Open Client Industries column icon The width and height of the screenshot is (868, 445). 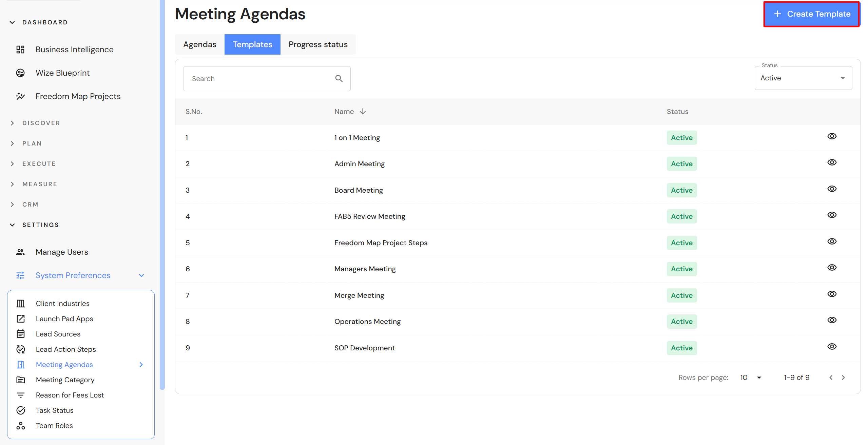tap(21, 304)
